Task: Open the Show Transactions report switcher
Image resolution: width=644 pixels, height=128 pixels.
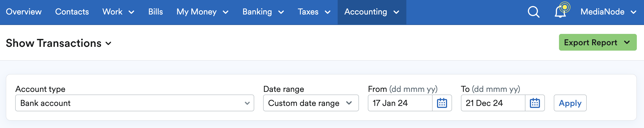Action: click(x=58, y=43)
